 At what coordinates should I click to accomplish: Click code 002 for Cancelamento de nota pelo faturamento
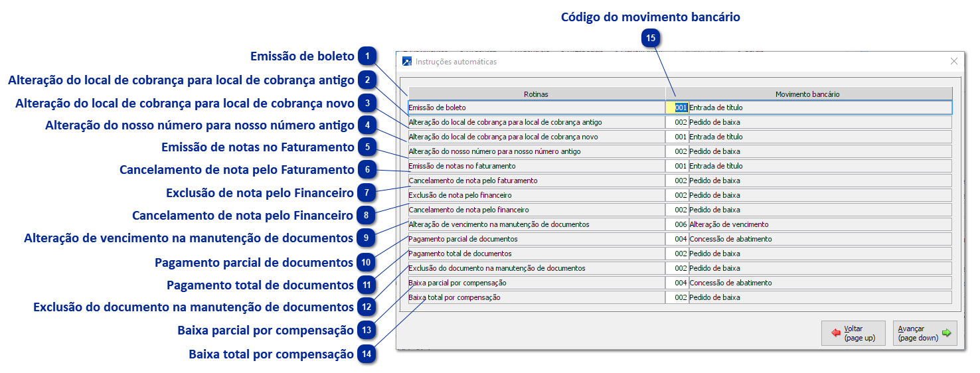pos(680,181)
